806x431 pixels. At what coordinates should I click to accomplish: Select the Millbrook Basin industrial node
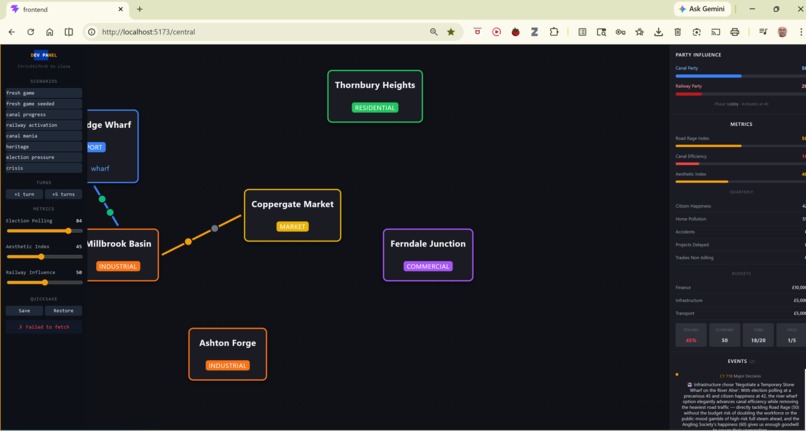pyautogui.click(x=122, y=255)
